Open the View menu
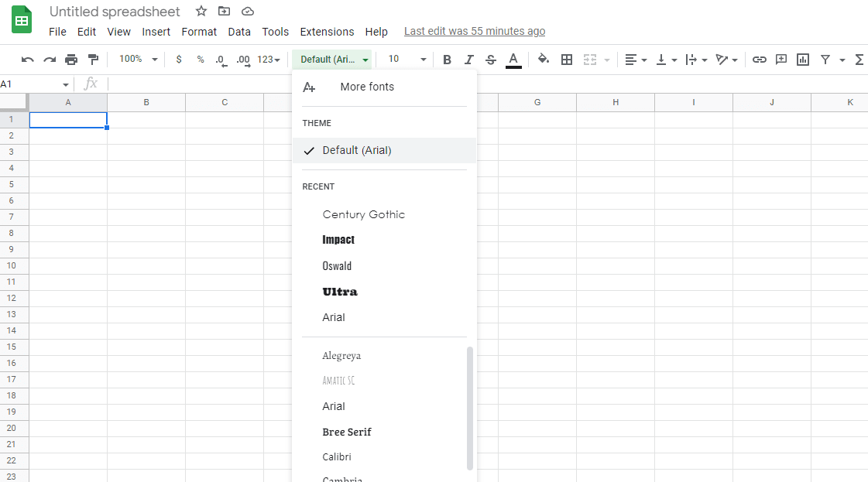The width and height of the screenshot is (868, 482). pos(118,32)
